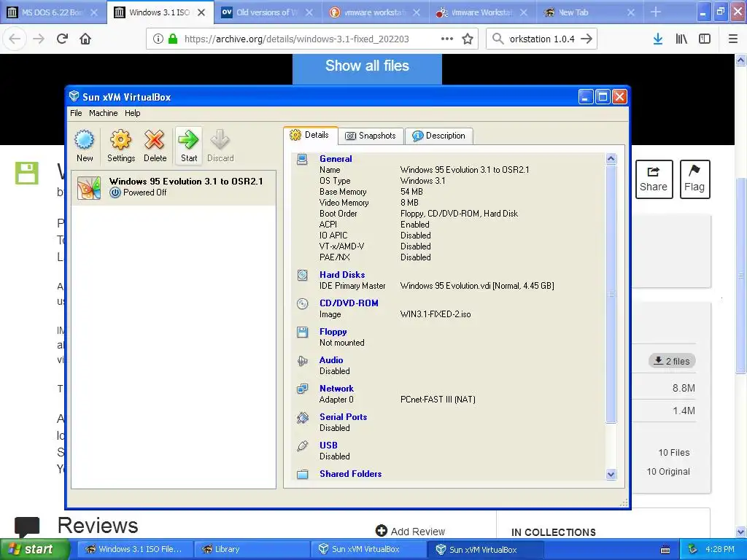
Task: Click Windows 95 Evolution.vdi disk value
Action: pos(477,286)
